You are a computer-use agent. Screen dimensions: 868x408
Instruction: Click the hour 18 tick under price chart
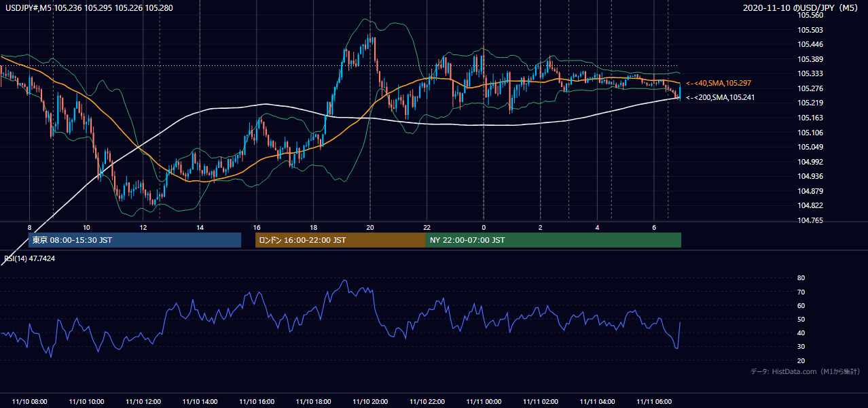click(313, 227)
